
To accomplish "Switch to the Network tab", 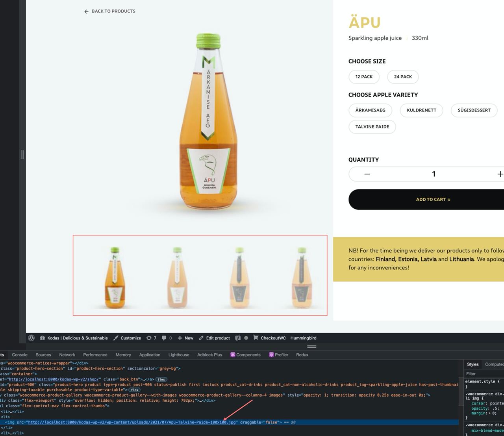I will 67,355.
